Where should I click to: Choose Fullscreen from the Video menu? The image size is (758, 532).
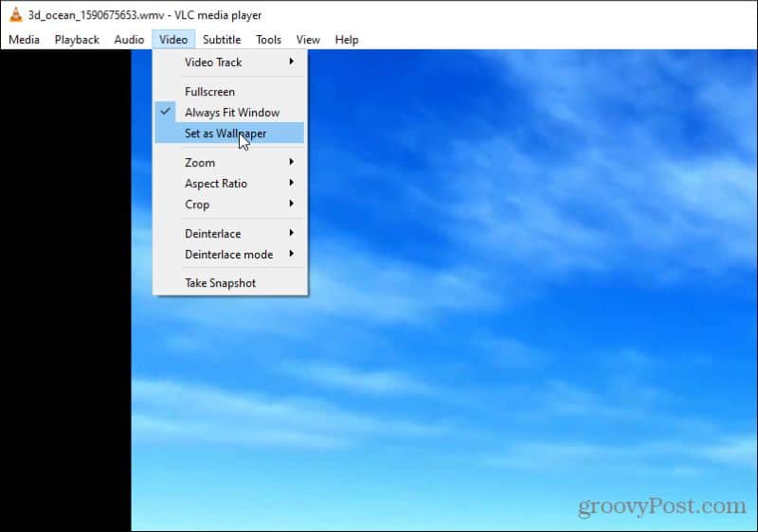pos(229,92)
